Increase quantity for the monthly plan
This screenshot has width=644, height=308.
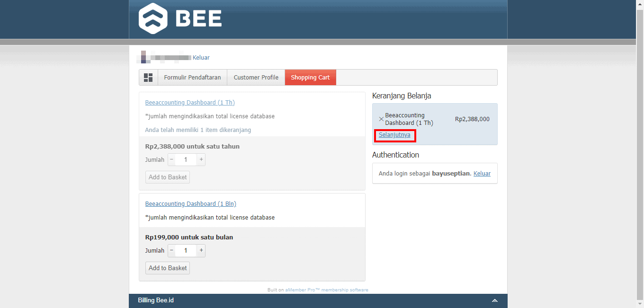point(201,250)
